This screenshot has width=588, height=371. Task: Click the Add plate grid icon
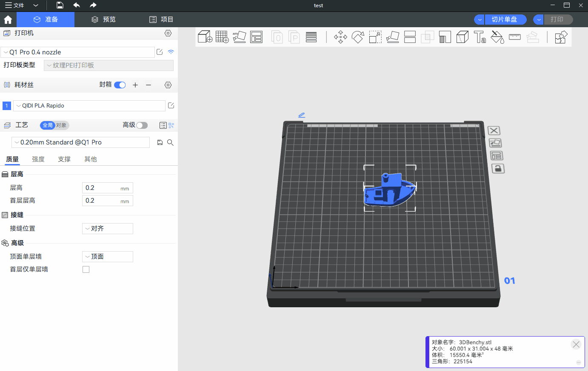tap(222, 37)
